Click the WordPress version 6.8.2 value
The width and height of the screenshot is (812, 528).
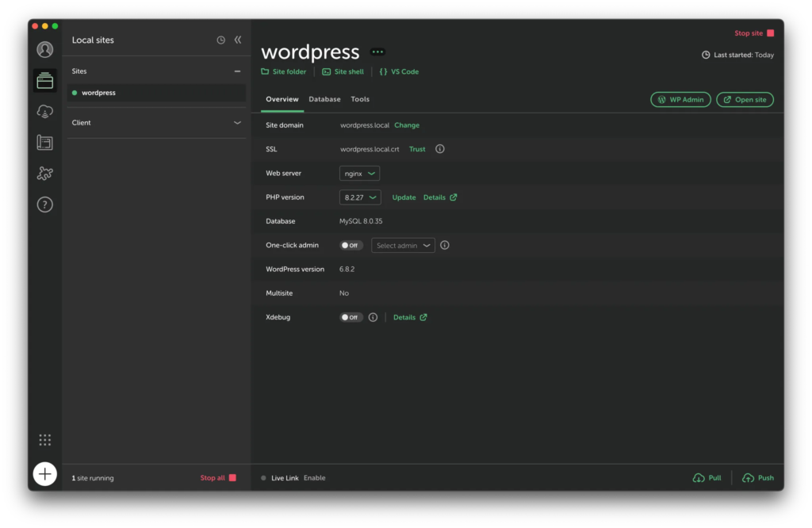pyautogui.click(x=347, y=270)
